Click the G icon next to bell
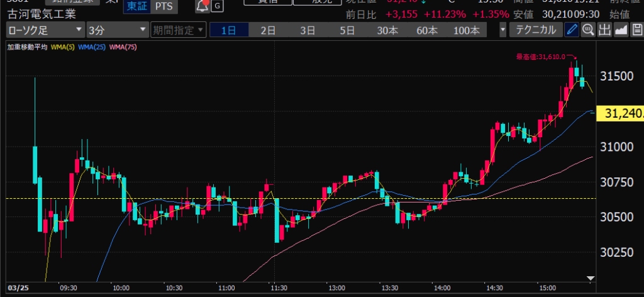Viewport: 644px width, 297px height. coord(218,6)
